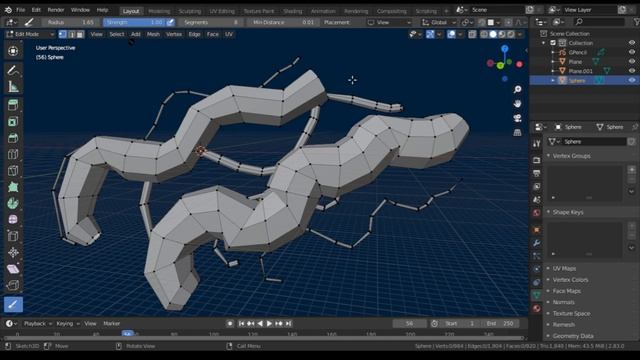Switch to the UV Editing workspace tab
Screen dimensions: 640x360
[x=222, y=11]
